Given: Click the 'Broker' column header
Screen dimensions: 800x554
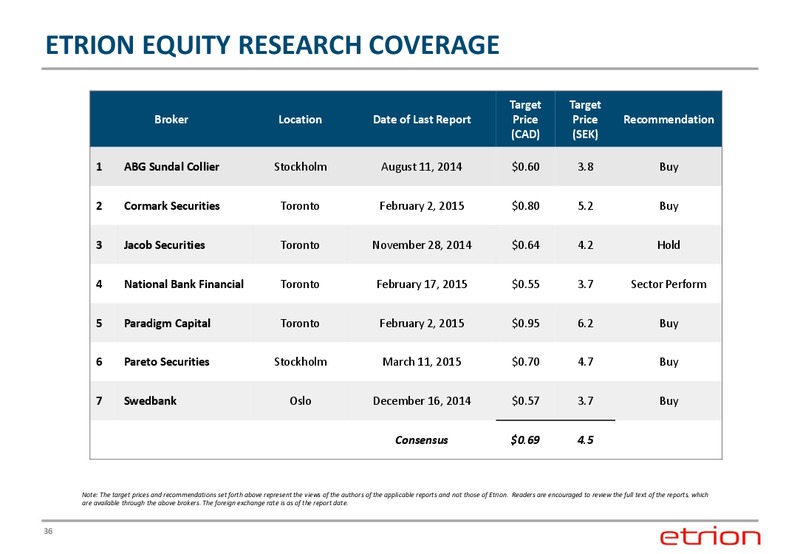Looking at the screenshot, I should click(171, 119).
